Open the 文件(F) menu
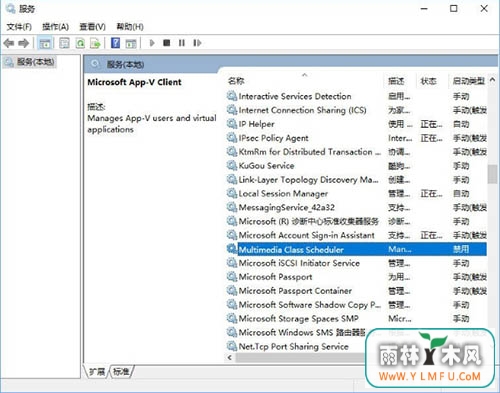The image size is (500, 393). pos(19,27)
